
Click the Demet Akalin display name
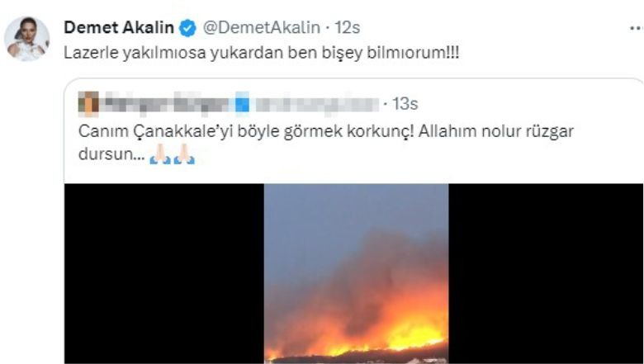coord(119,28)
